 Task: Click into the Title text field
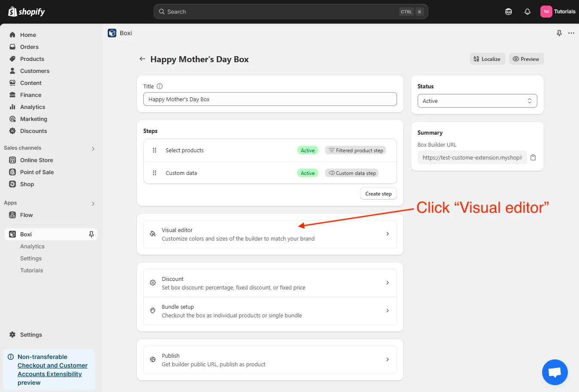[x=270, y=99]
